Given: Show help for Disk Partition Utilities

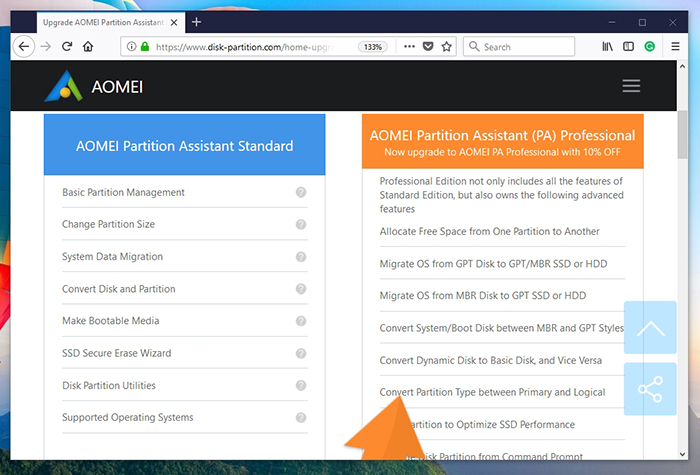Looking at the screenshot, I should click(x=301, y=385).
